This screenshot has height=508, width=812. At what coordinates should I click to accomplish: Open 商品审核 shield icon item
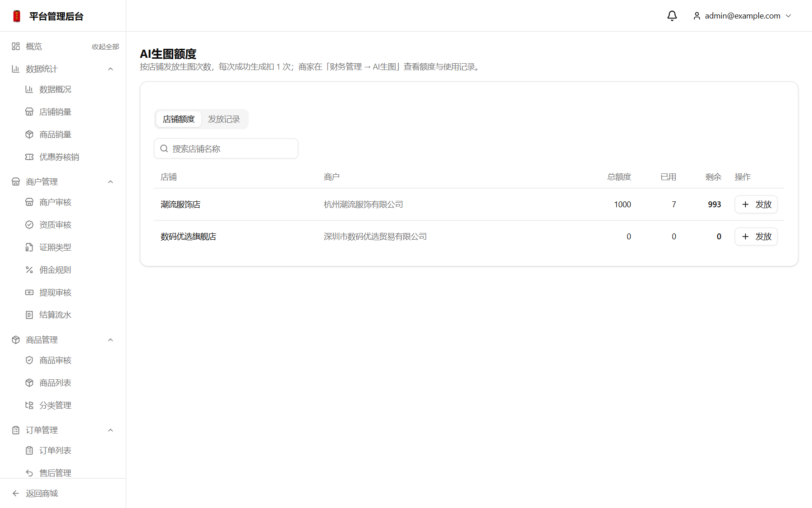click(29, 360)
